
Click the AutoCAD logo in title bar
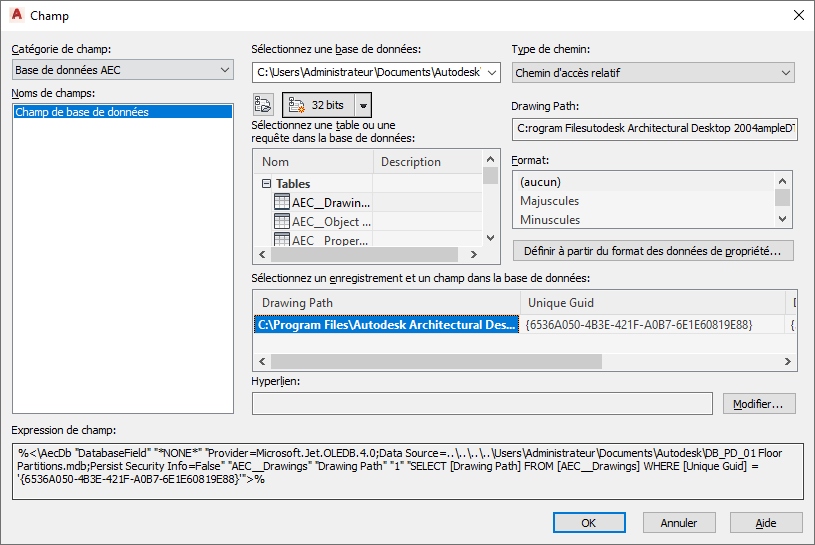click(17, 15)
